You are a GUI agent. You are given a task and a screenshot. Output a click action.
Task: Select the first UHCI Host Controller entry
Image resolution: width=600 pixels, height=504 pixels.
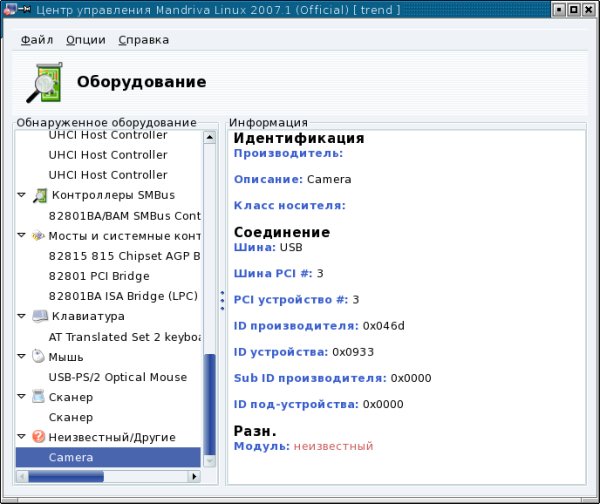pyautogui.click(x=108, y=135)
